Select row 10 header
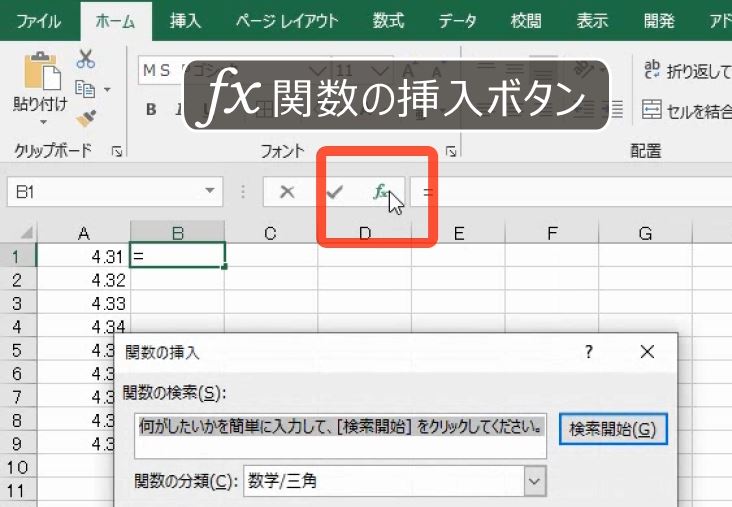The height and width of the screenshot is (507, 732). point(17,466)
